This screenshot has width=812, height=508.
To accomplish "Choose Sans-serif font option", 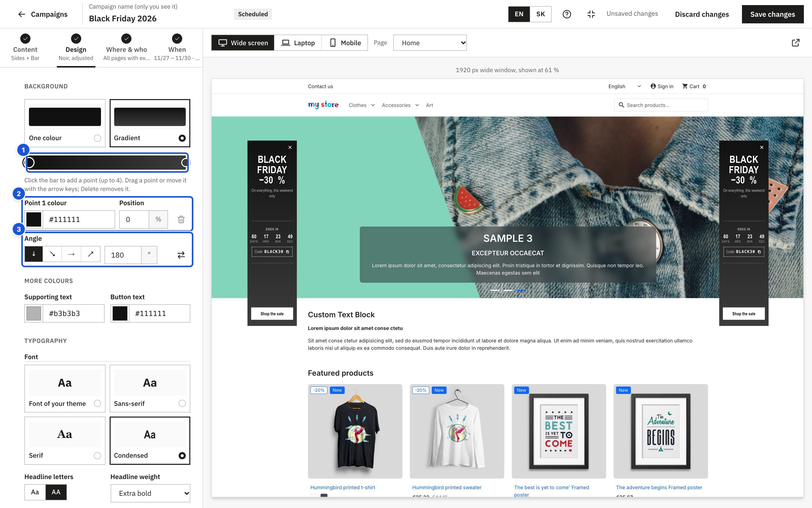I will (150, 389).
